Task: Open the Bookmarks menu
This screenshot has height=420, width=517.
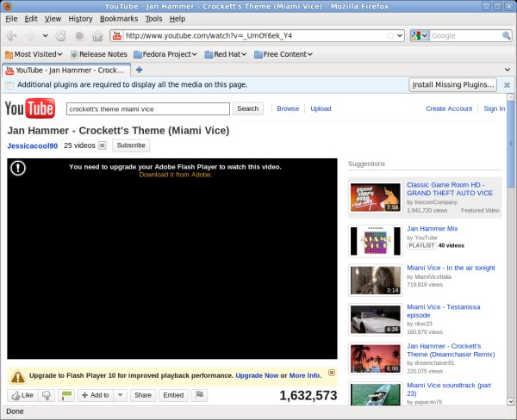Action: point(118,18)
